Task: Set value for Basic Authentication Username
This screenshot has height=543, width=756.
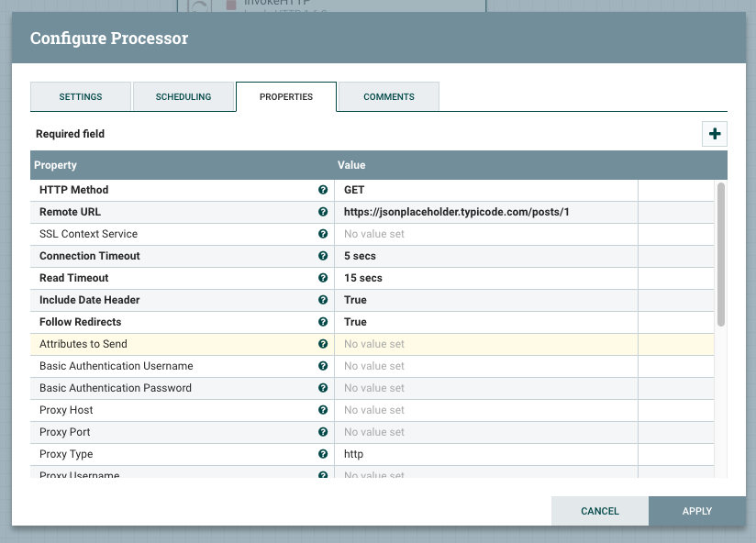Action: 486,366
